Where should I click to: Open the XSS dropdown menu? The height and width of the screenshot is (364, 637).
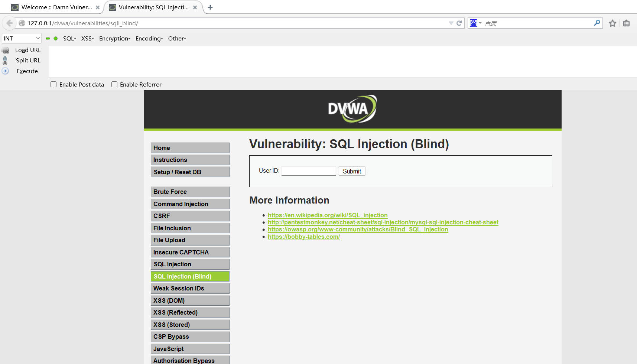pos(88,38)
